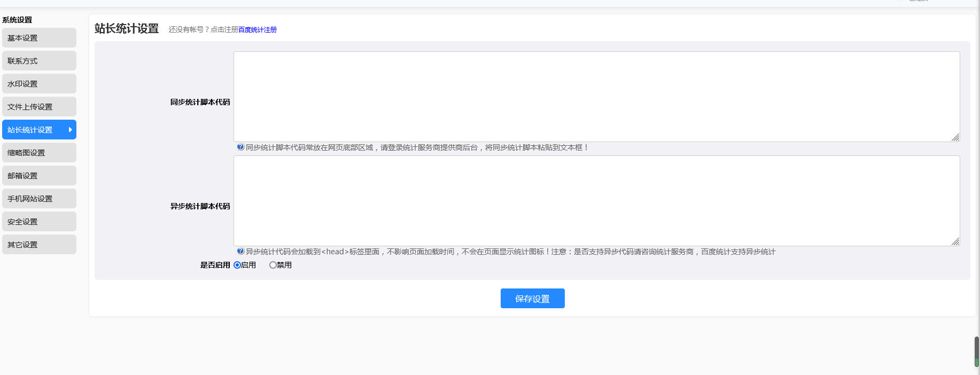Image resolution: width=980 pixels, height=375 pixels.
Task: Select the 禁用 radio button
Action: 273,265
